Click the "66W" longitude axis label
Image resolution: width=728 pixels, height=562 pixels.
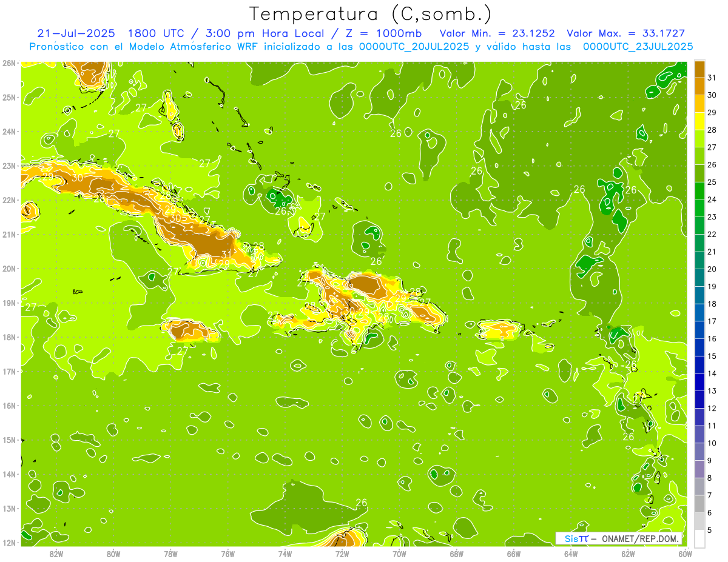coord(513,554)
